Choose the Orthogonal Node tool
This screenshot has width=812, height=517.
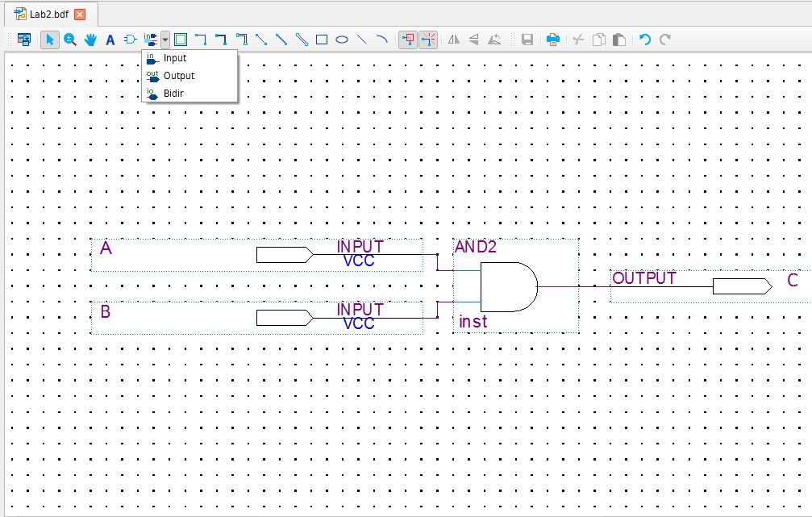point(201,40)
